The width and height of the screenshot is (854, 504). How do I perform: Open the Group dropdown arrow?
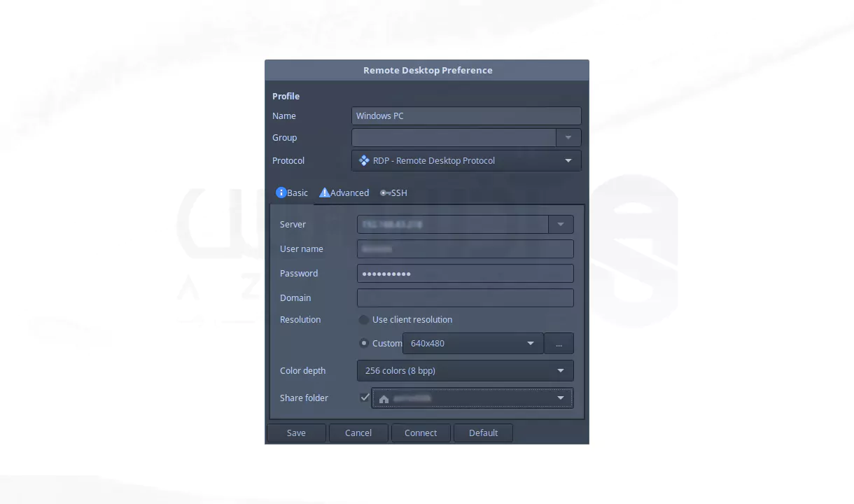click(x=568, y=138)
